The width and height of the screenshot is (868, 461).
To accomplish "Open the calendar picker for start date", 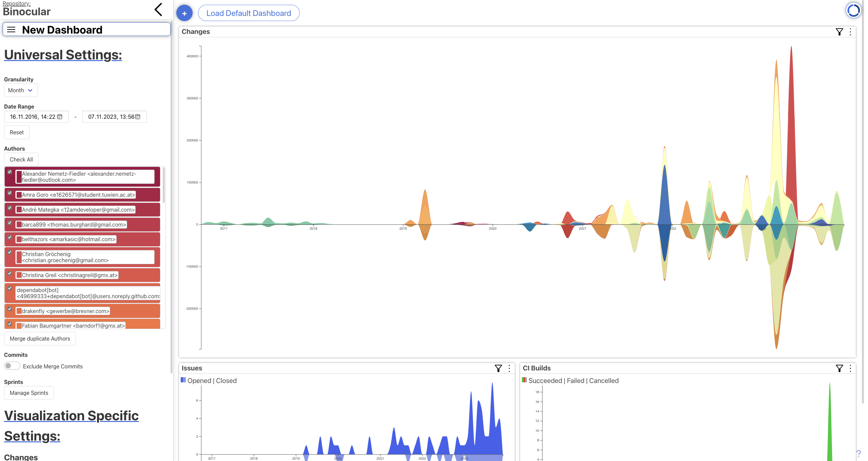I will (x=60, y=117).
